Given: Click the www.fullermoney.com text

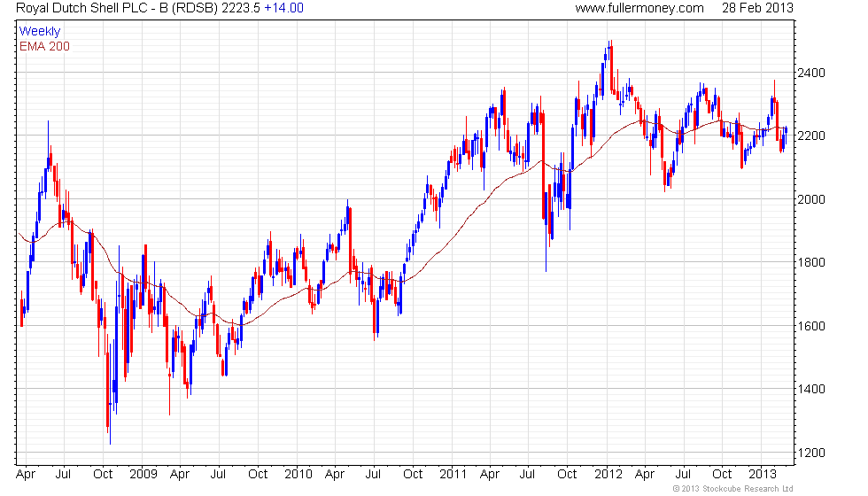Looking at the screenshot, I should pyautogui.click(x=639, y=8).
